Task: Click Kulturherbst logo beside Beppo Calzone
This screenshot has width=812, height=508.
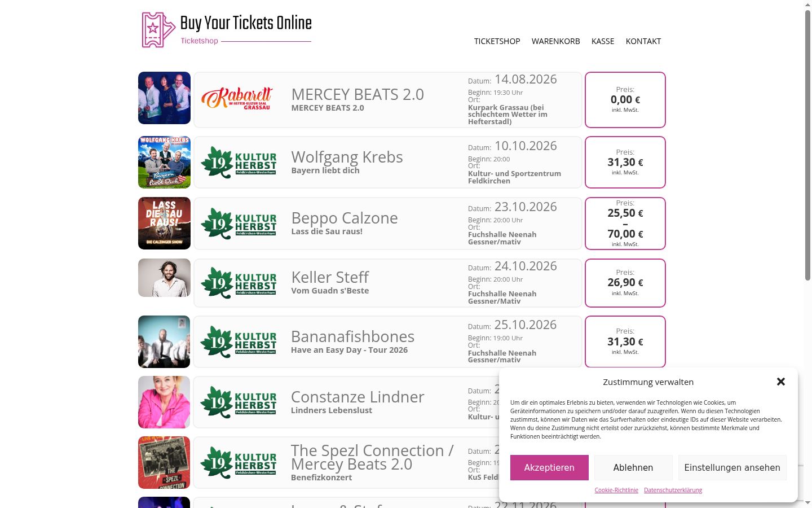Action: pos(239,224)
